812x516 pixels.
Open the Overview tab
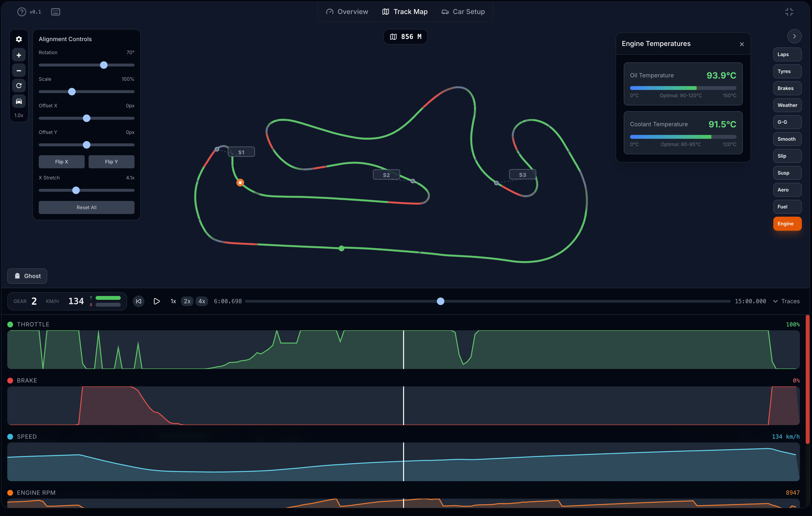(x=347, y=11)
